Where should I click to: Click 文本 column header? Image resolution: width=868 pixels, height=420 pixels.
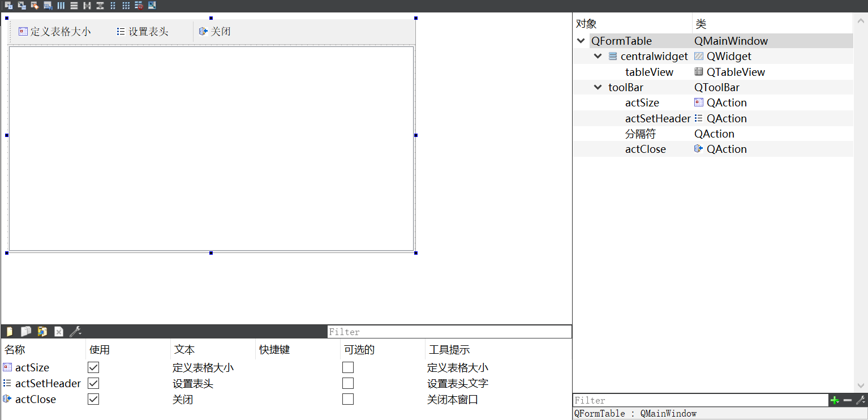213,350
